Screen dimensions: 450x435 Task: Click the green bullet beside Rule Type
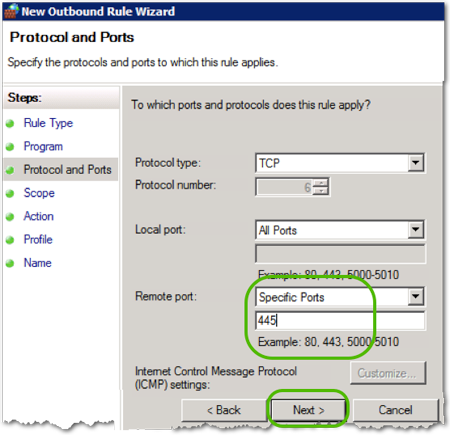[10, 124]
